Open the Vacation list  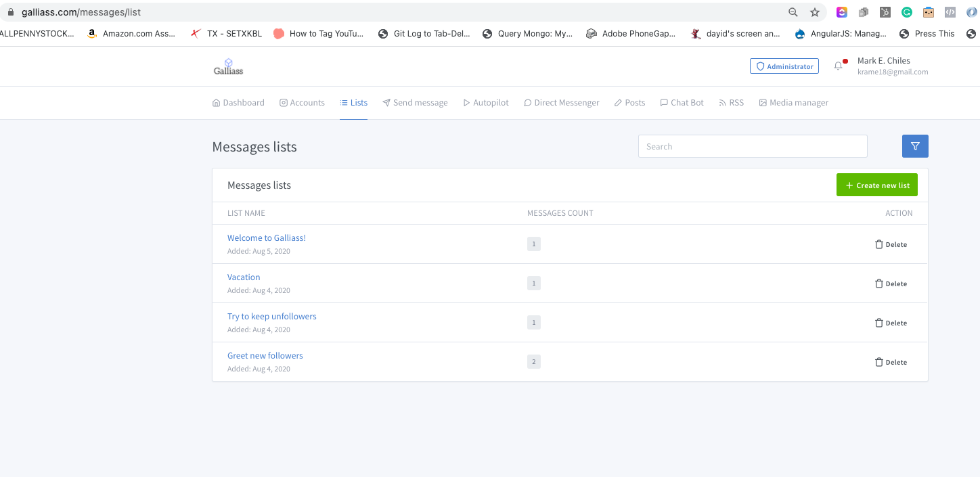tap(244, 277)
